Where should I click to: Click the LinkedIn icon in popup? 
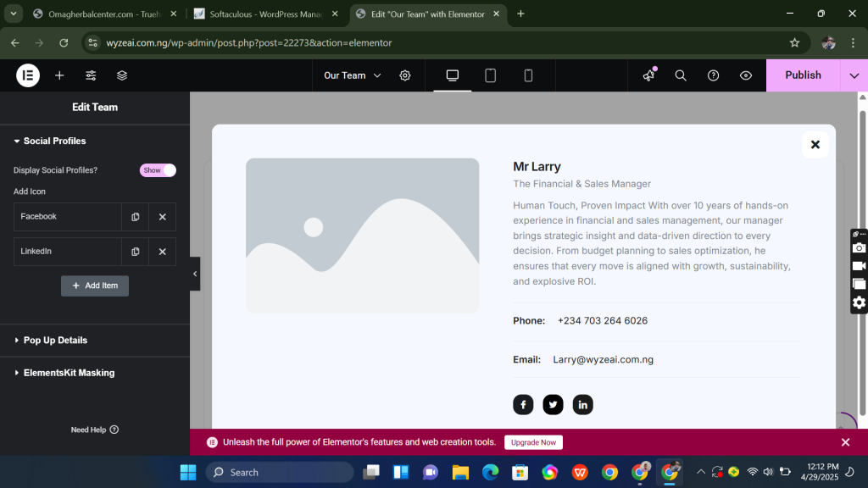pyautogui.click(x=583, y=404)
